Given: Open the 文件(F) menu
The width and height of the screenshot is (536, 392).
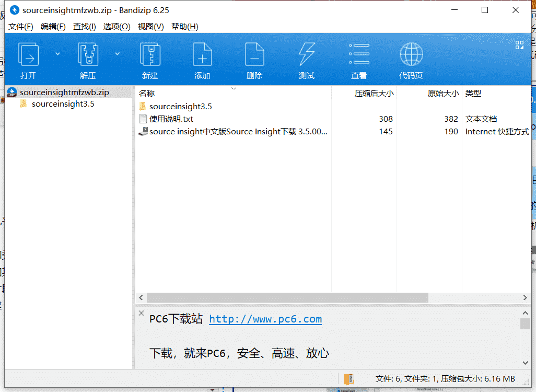Looking at the screenshot, I should click(x=21, y=27).
